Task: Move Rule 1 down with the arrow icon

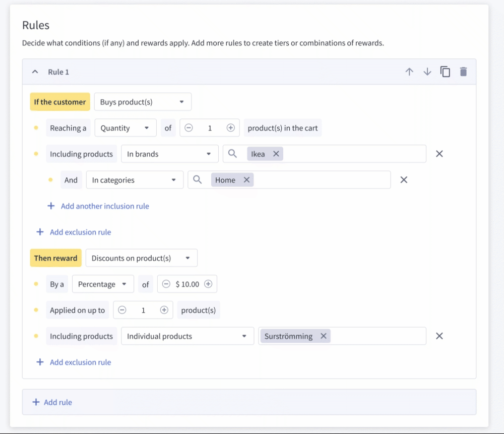Action: click(x=427, y=72)
